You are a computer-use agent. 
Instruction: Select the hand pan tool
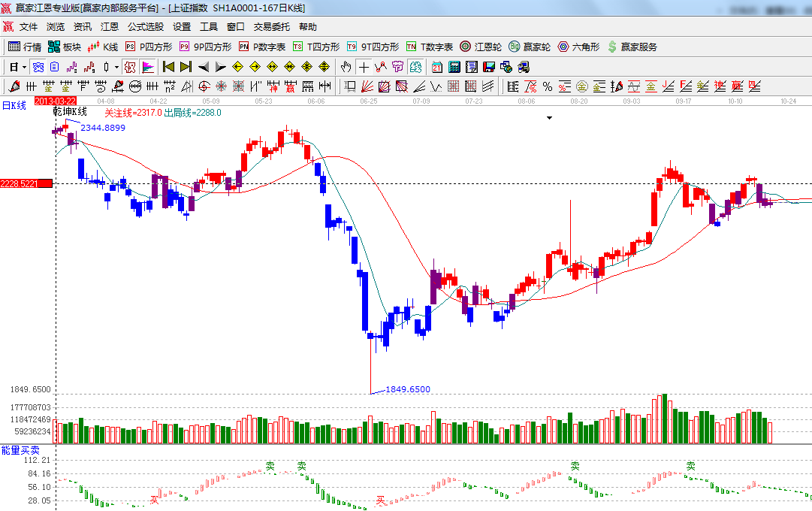(346, 67)
